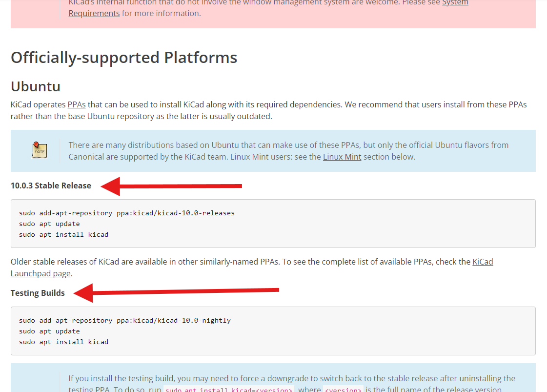Follow the Linux Mint section link
Viewport: 547px width, 392px height.
click(342, 157)
